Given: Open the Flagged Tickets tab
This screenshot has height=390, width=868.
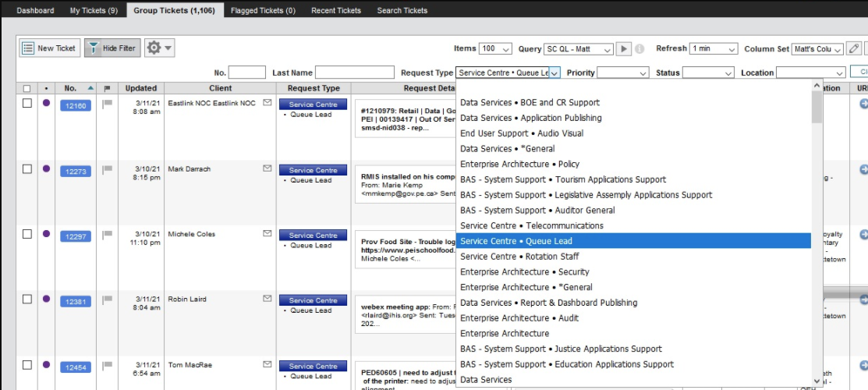Looking at the screenshot, I should coord(264,10).
